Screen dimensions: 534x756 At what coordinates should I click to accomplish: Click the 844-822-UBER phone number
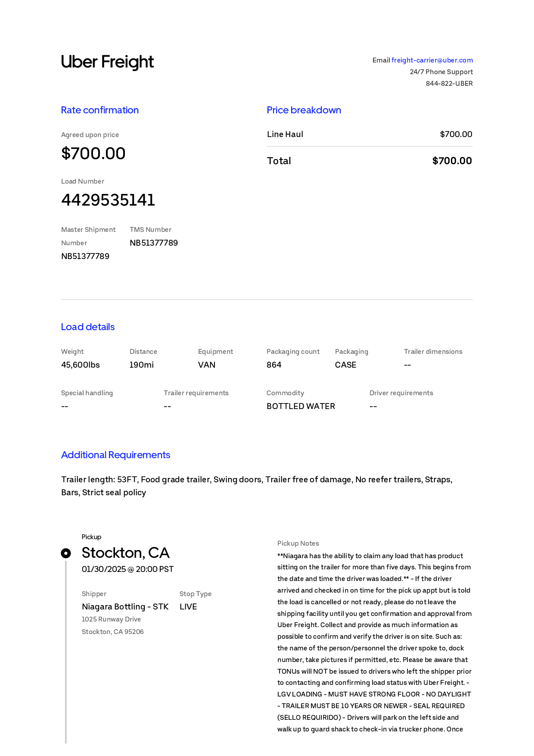(449, 84)
